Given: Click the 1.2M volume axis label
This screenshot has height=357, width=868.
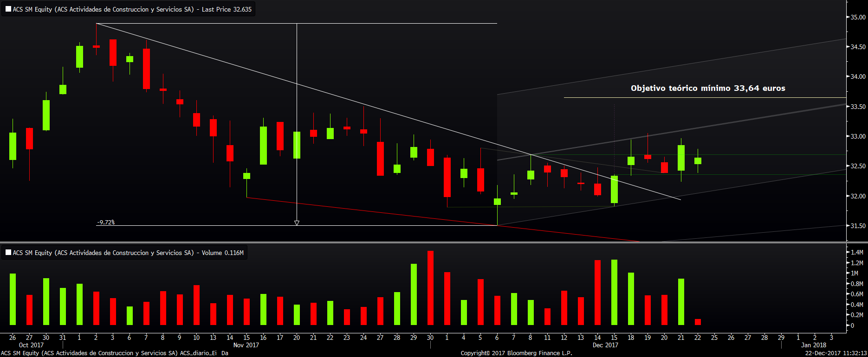Looking at the screenshot, I should pyautogui.click(x=857, y=263).
